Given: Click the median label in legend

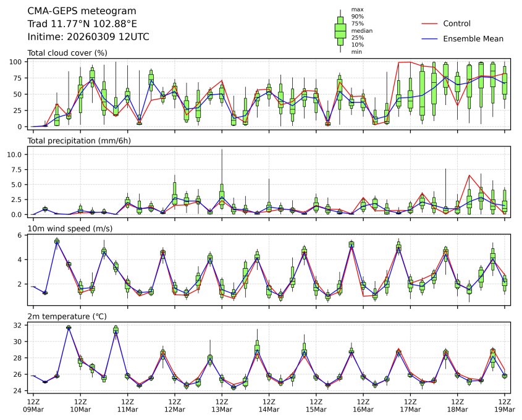Looking at the screenshot, I should click(x=358, y=30).
